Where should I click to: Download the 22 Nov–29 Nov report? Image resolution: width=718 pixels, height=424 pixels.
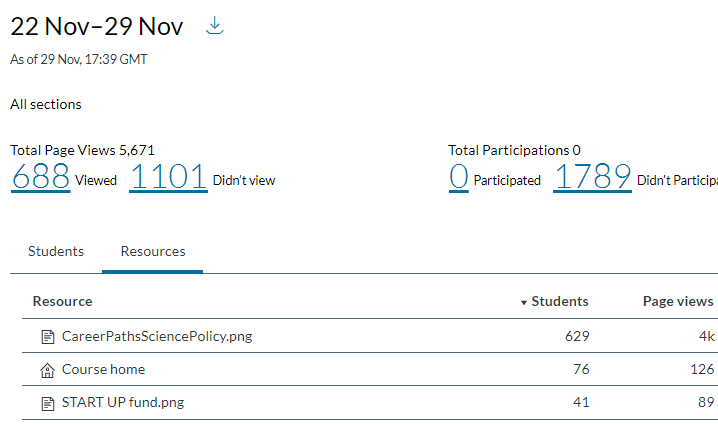(x=214, y=26)
